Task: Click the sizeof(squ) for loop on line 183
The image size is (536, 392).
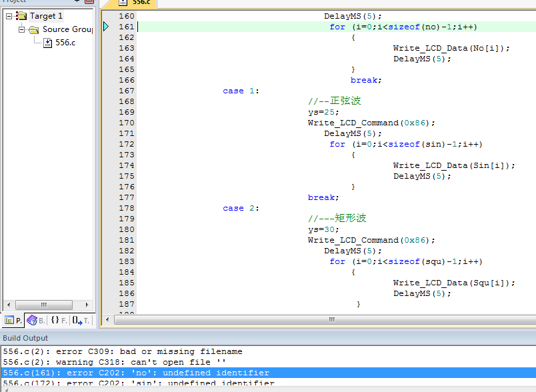Action: [406, 261]
